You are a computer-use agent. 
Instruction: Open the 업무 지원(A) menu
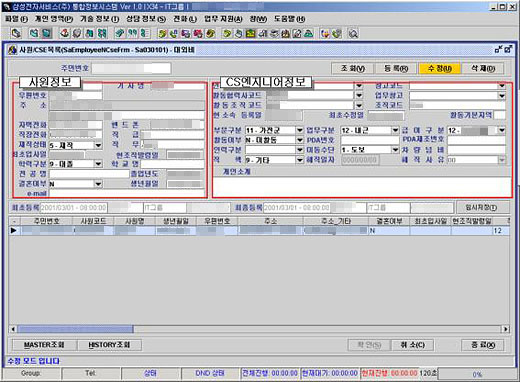coord(223,19)
